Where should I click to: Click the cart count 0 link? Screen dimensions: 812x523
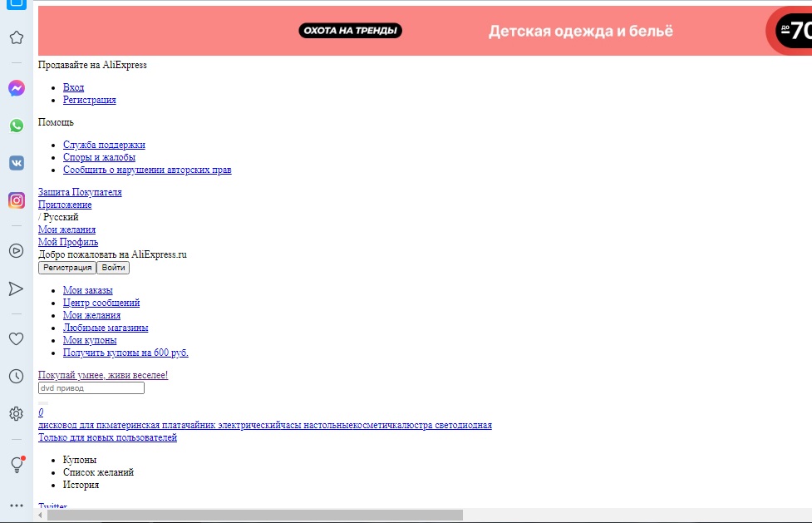pos(41,412)
